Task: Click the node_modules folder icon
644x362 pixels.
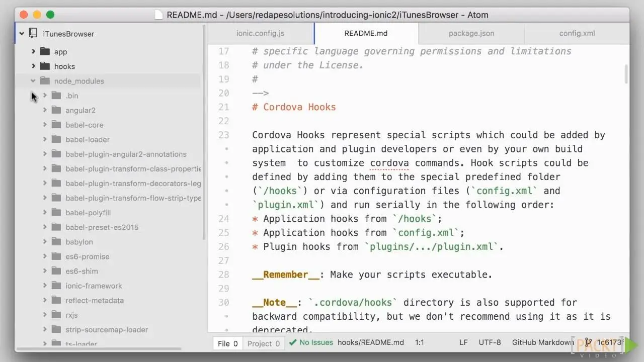Action: pyautogui.click(x=45, y=80)
